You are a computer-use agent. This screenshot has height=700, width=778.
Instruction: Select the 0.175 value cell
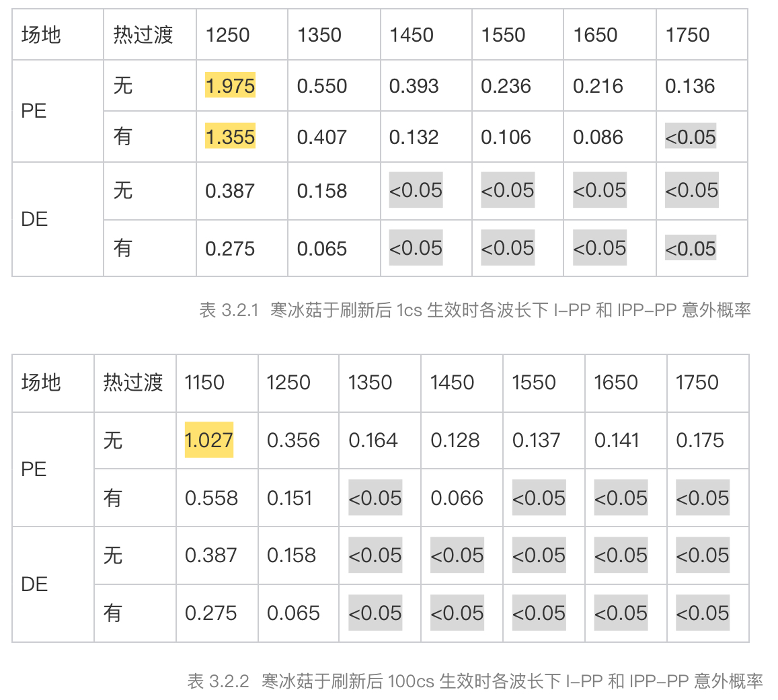point(700,440)
